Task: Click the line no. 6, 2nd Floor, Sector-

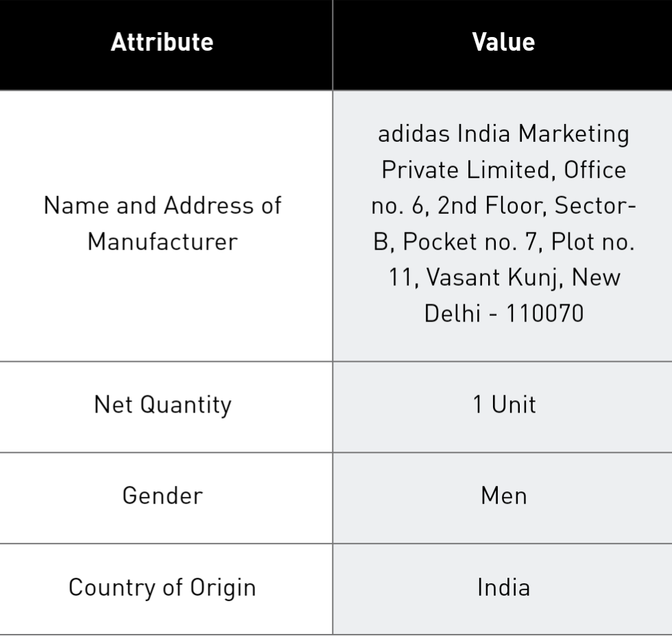Action: [x=503, y=206]
